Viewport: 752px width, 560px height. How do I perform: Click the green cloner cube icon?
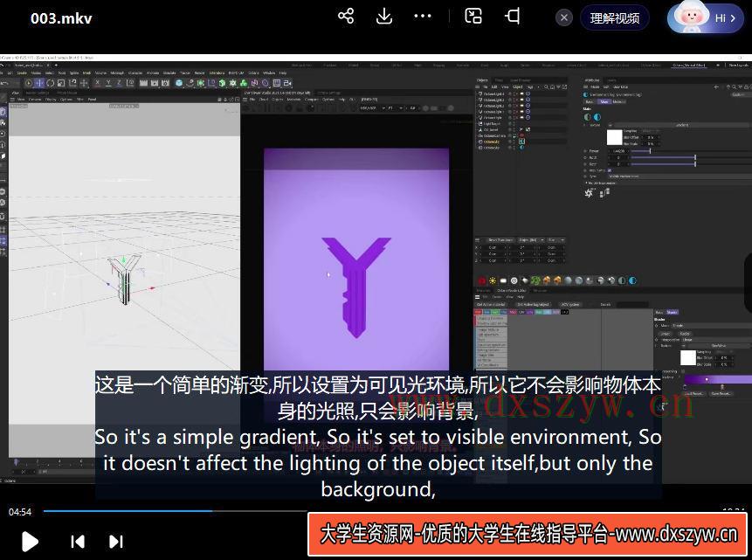[x=222, y=83]
